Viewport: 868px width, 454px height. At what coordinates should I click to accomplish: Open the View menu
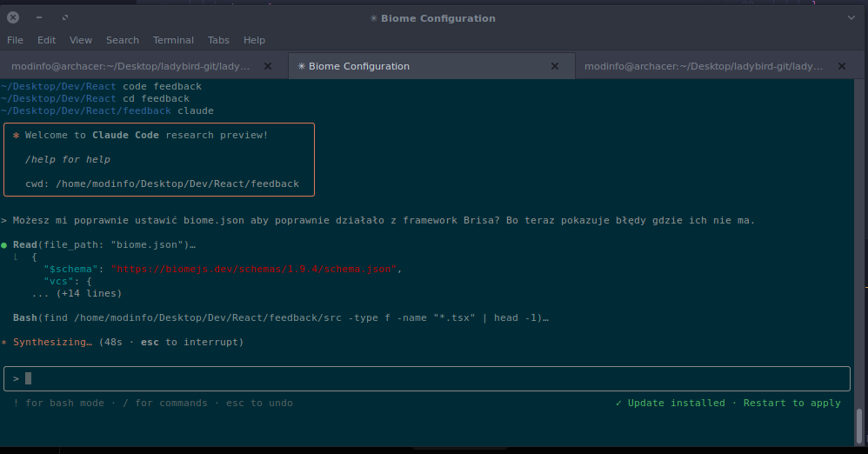81,40
